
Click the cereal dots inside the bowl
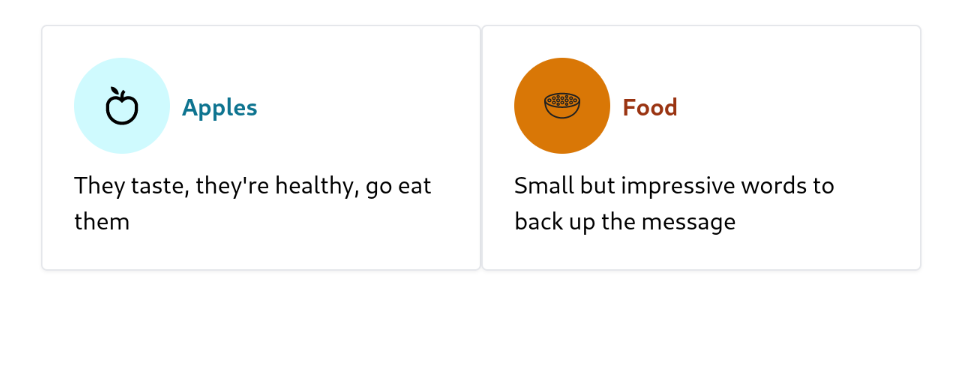pos(562,100)
